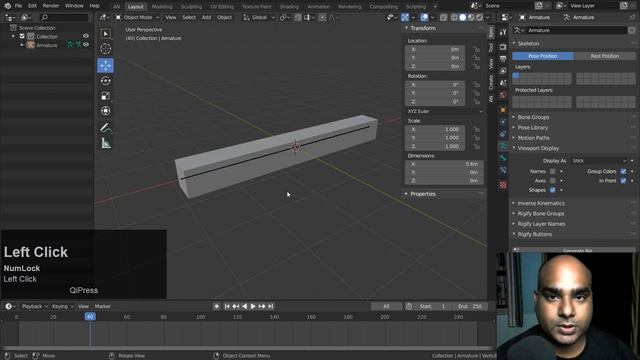The width and height of the screenshot is (640, 360).
Task: Select the Transform tool
Action: [x=105, y=111]
